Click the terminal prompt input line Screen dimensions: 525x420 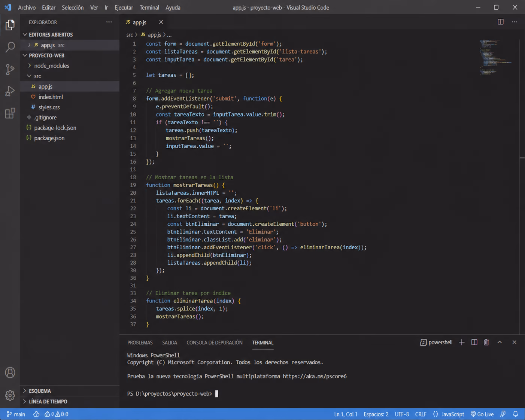pos(172,393)
